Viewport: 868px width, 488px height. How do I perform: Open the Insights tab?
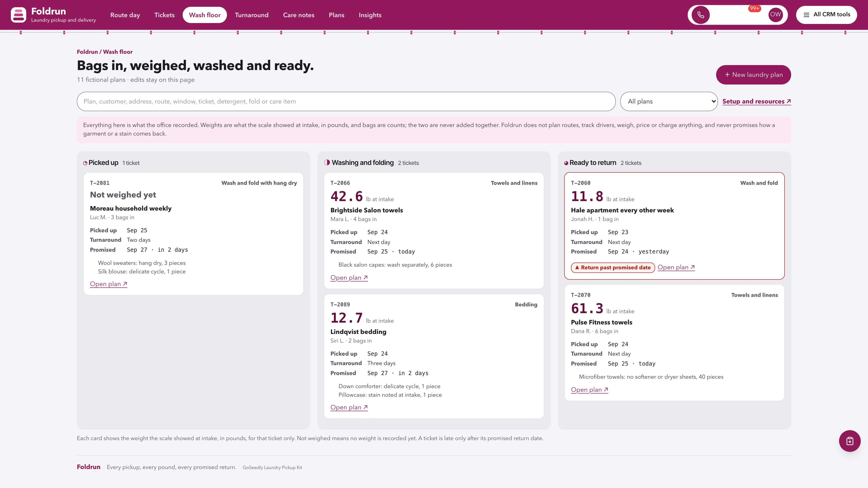point(370,15)
